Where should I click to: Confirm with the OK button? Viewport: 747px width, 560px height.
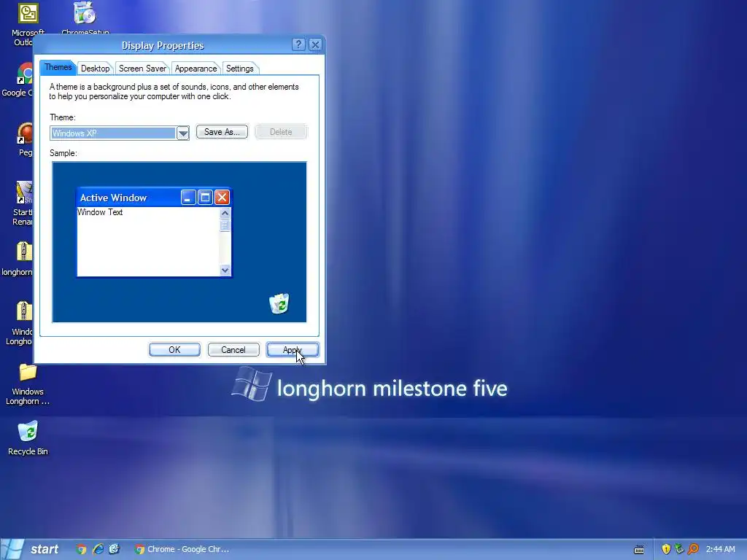174,350
